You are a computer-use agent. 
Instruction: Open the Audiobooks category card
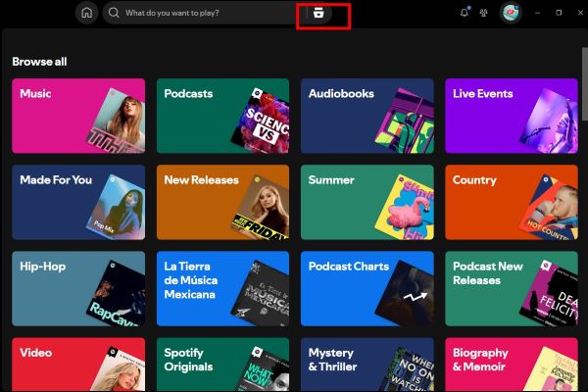[367, 116]
